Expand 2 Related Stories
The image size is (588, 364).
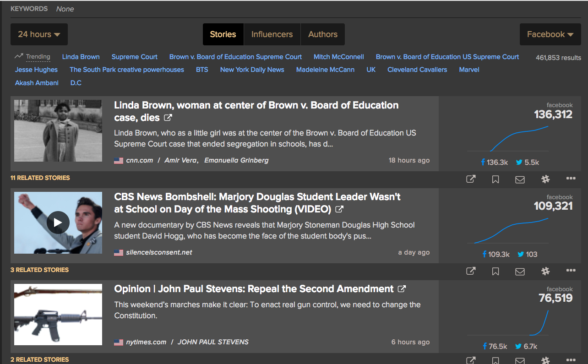pyautogui.click(x=39, y=359)
